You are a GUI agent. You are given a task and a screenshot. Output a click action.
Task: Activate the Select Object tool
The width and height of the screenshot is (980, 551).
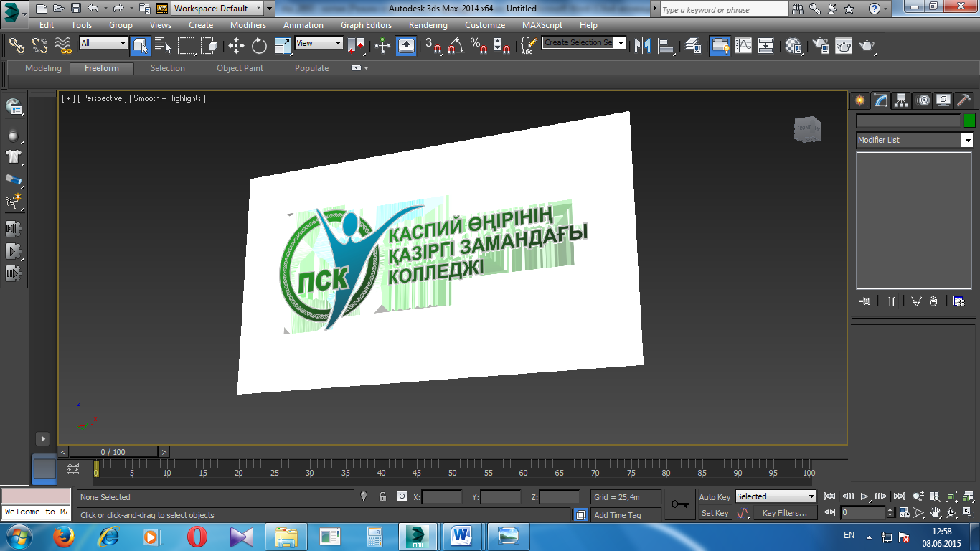point(141,46)
